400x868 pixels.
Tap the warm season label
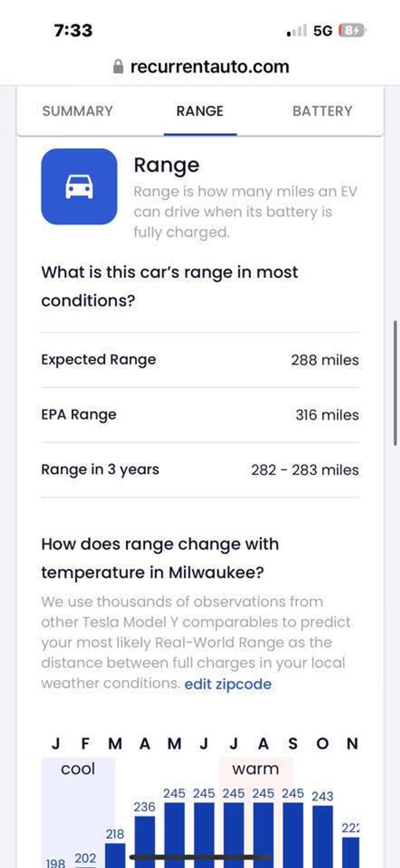click(x=255, y=768)
